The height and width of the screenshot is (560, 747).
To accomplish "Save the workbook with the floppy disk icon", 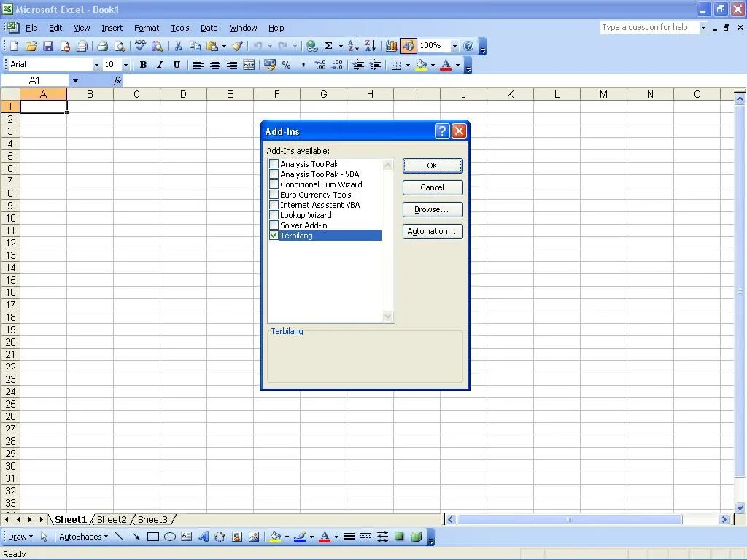I will tap(48, 46).
